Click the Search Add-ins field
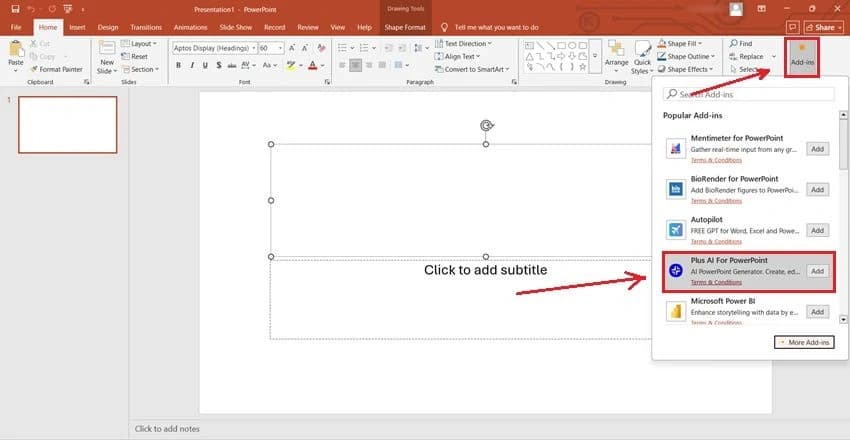Screen dimensions: 850x440 point(749,94)
